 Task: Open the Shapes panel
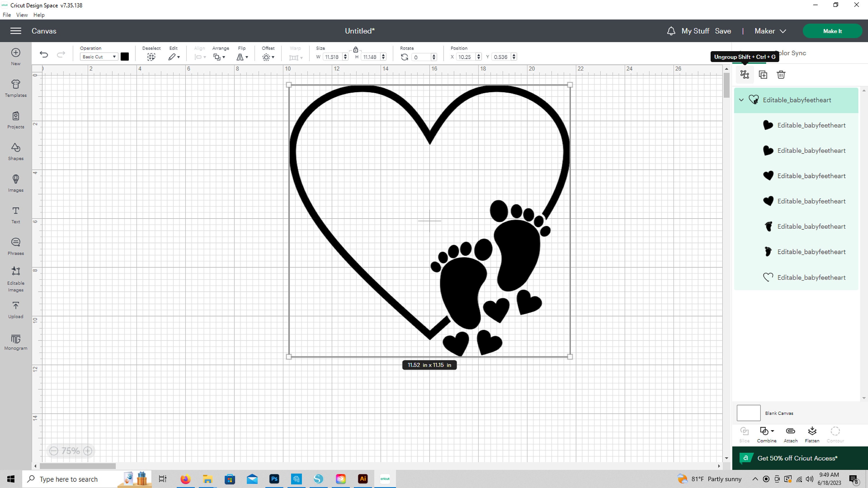[x=16, y=151]
